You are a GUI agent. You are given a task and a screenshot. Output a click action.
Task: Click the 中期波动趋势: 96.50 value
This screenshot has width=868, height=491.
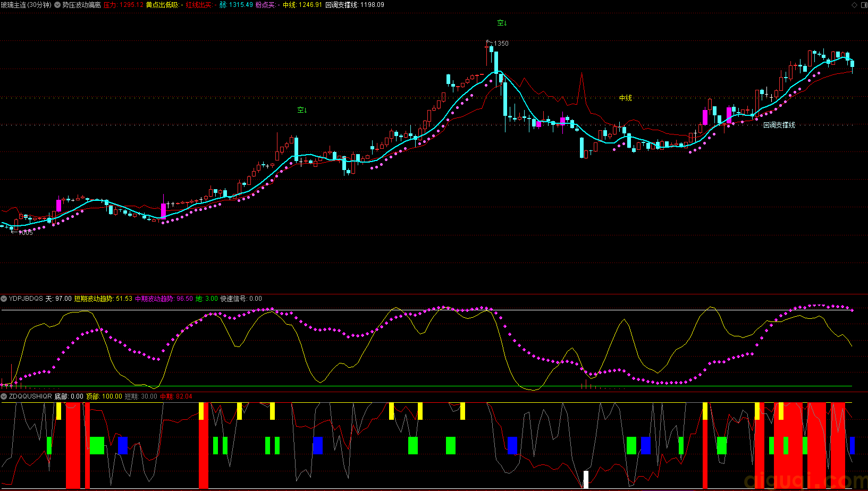pyautogui.click(x=164, y=299)
